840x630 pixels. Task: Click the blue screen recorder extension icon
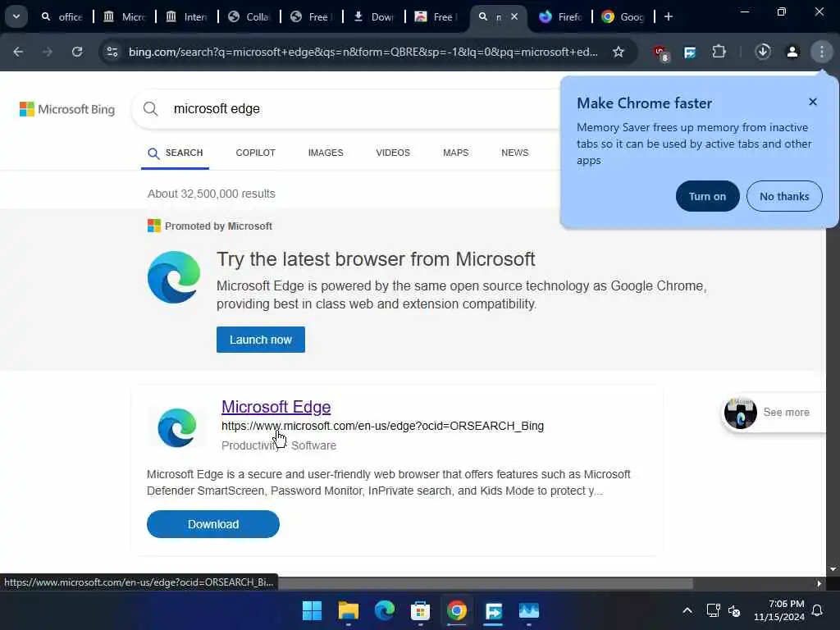pos(690,52)
